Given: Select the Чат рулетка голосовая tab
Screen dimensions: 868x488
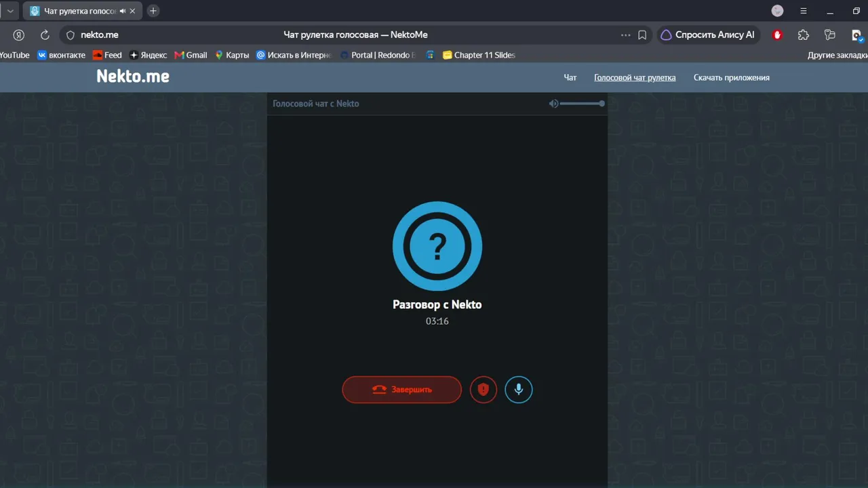Looking at the screenshot, I should coord(83,11).
